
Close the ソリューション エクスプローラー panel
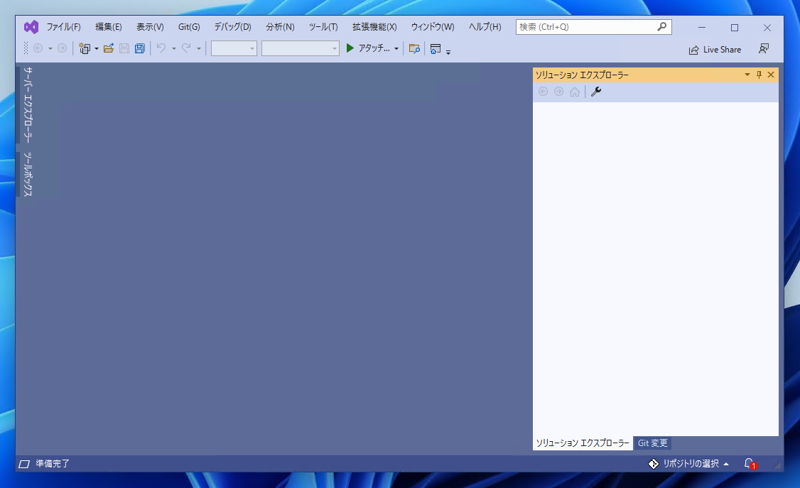(x=771, y=75)
